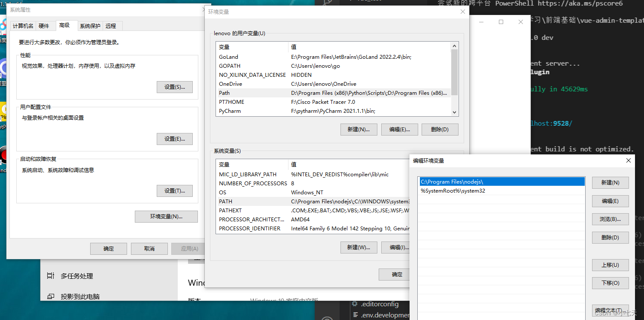Select the NUMBER_OF_PROCESSORS system variable
This screenshot has height=320, width=644.
tap(313, 183)
